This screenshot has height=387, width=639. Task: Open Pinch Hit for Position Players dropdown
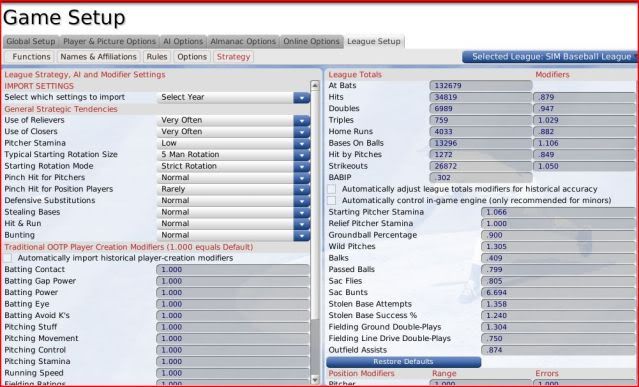[x=234, y=189]
